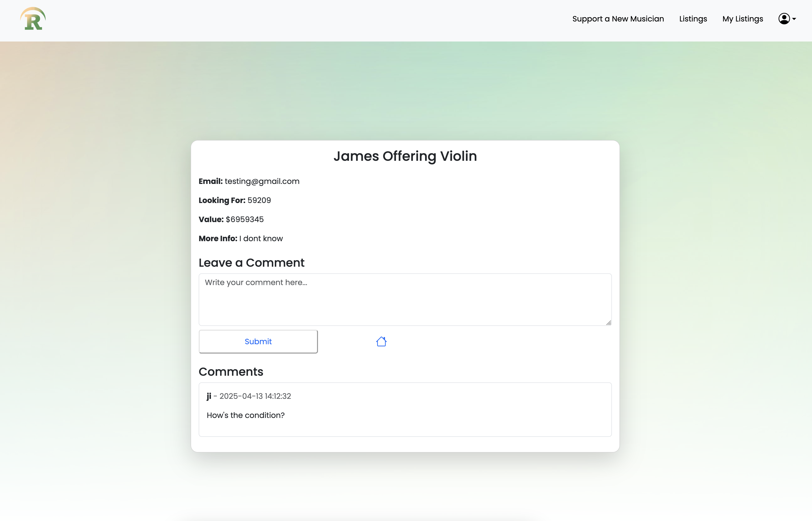Click the comment timestamp 2025-04-13 14:12:32

[255, 396]
